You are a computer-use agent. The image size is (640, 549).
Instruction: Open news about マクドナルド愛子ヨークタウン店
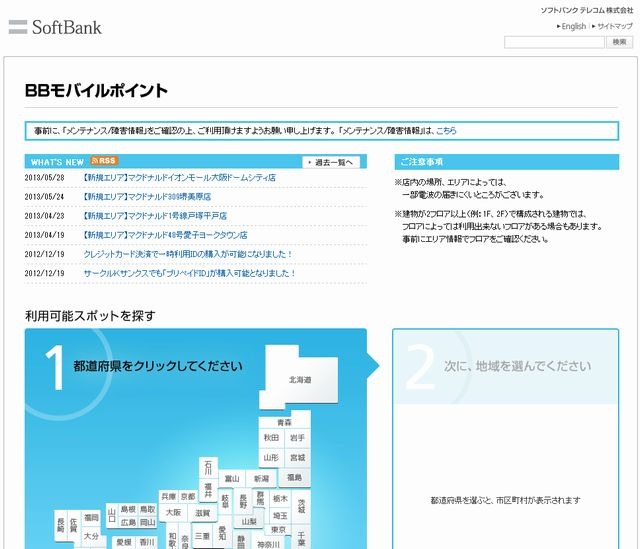click(x=165, y=235)
